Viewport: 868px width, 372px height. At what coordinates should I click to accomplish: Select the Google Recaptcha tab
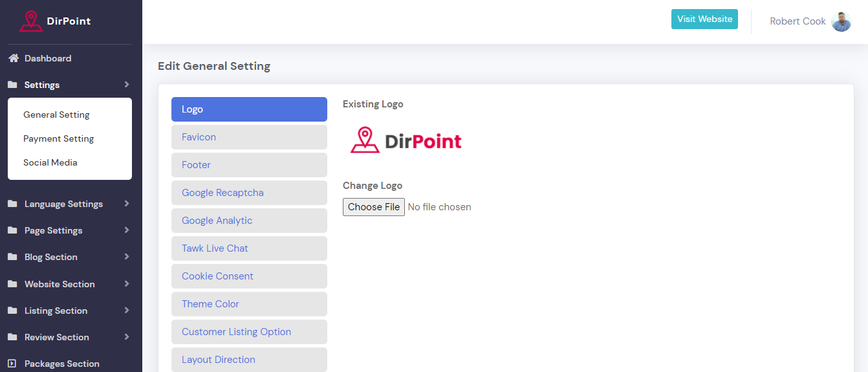click(249, 193)
